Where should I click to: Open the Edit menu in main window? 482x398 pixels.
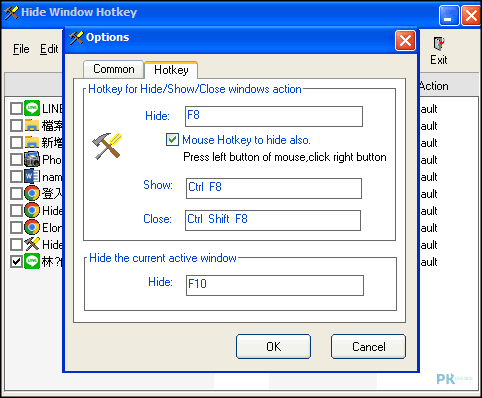pyautogui.click(x=49, y=49)
